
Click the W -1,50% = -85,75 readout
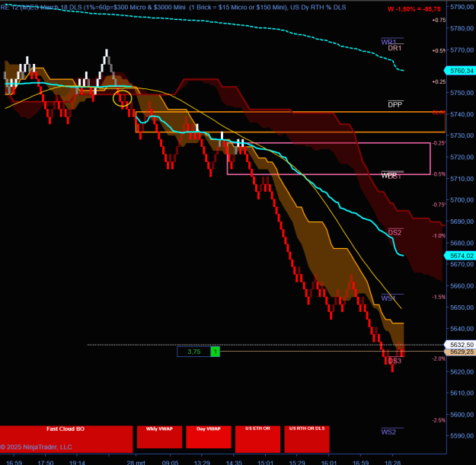(414, 9)
